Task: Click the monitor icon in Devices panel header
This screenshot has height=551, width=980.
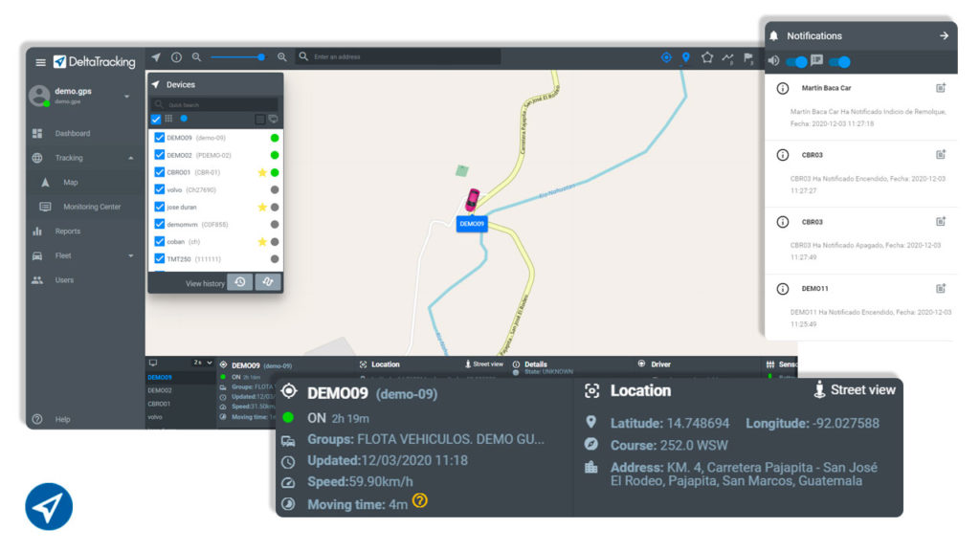Action: click(x=273, y=119)
